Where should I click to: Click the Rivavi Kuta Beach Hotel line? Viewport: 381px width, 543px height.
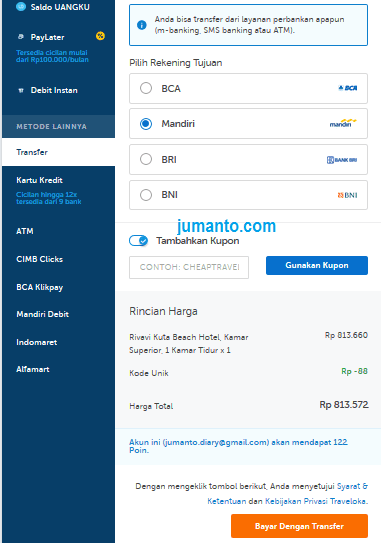(189, 344)
